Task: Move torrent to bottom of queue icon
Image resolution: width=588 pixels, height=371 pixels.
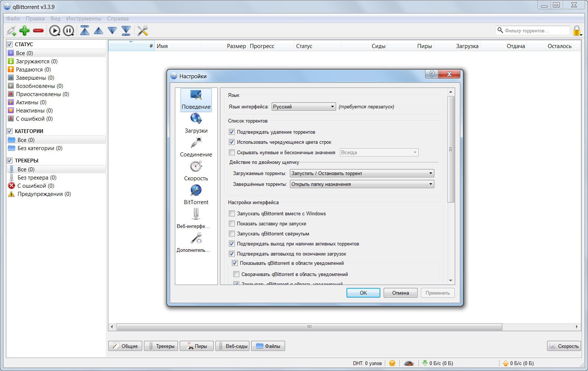Action: (126, 31)
